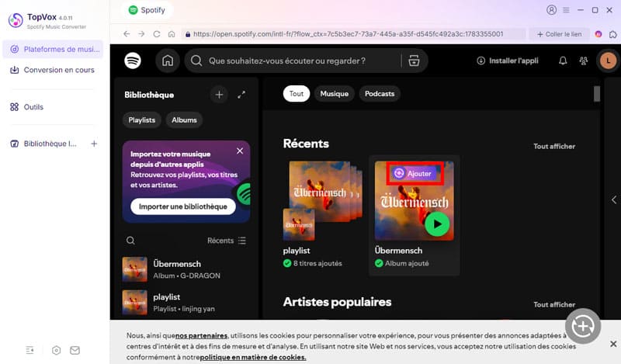Click Album ajouté status text
Viewport: 621px width, 364px height.
pyautogui.click(x=407, y=263)
